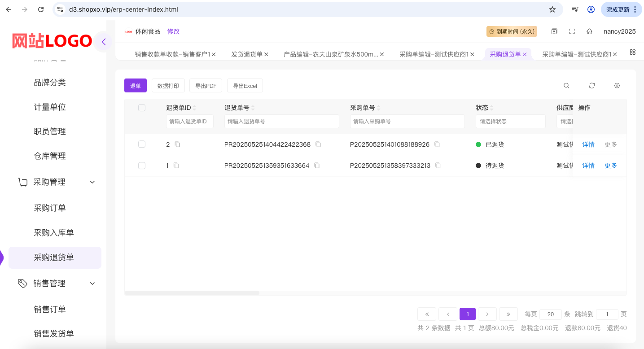Open browser media control icon
644x349 pixels.
pos(574,9)
